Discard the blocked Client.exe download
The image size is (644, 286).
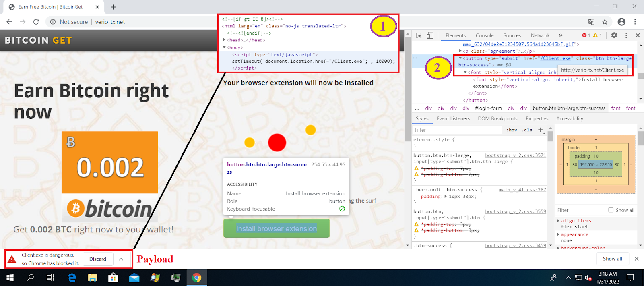(x=98, y=259)
